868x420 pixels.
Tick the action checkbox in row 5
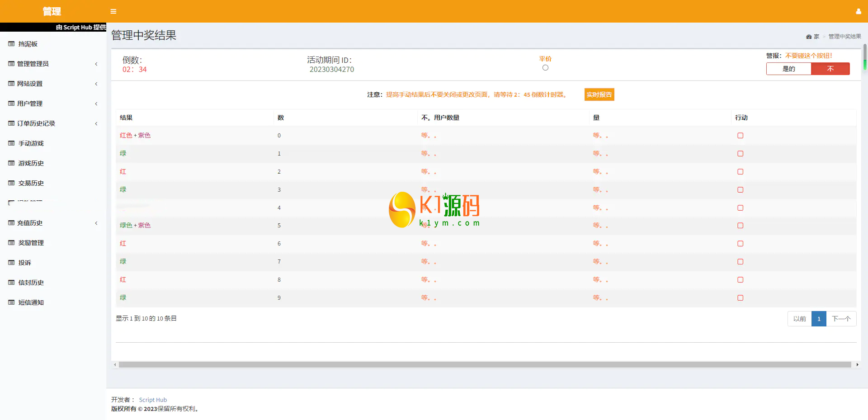tap(740, 226)
